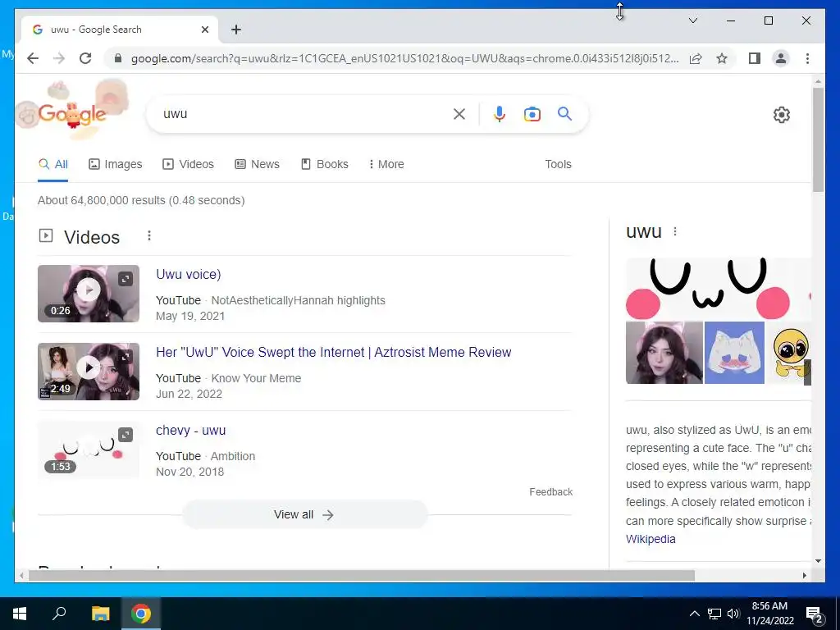Open File Explorer from taskbar

[x=100, y=614]
